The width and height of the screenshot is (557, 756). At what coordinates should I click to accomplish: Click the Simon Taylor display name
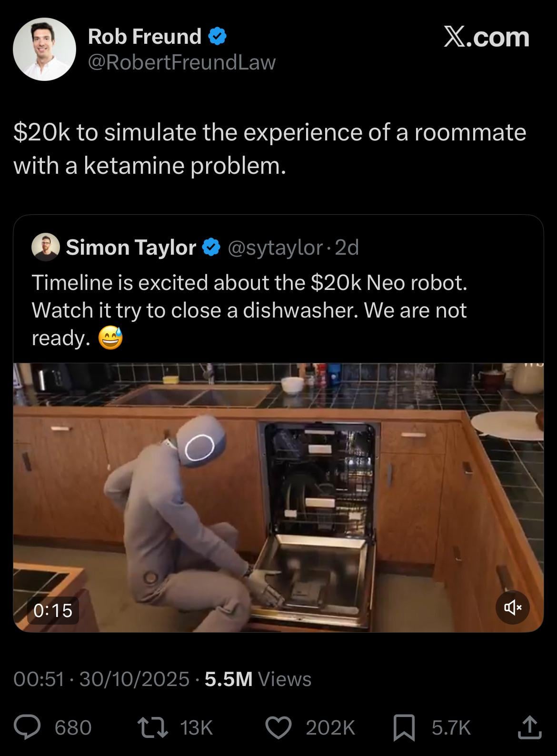click(x=131, y=248)
